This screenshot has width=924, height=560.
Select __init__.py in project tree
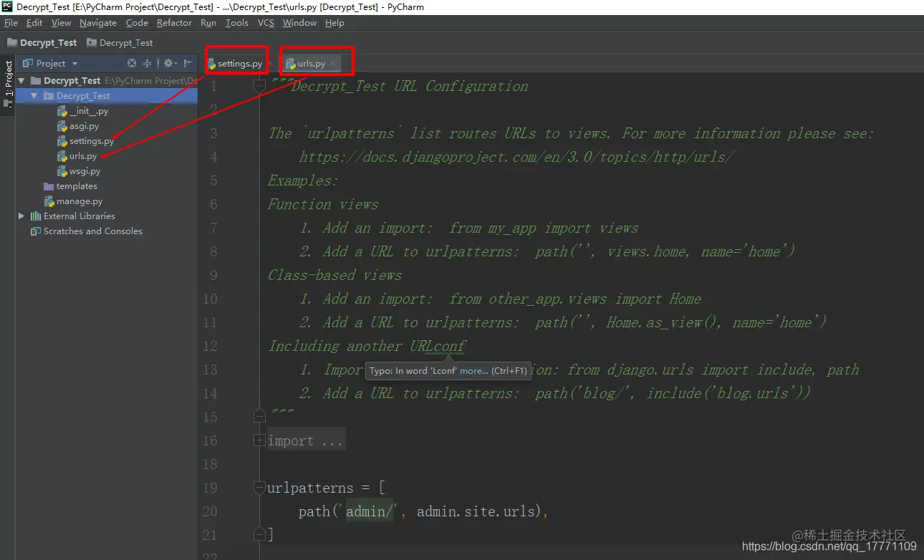click(x=90, y=111)
